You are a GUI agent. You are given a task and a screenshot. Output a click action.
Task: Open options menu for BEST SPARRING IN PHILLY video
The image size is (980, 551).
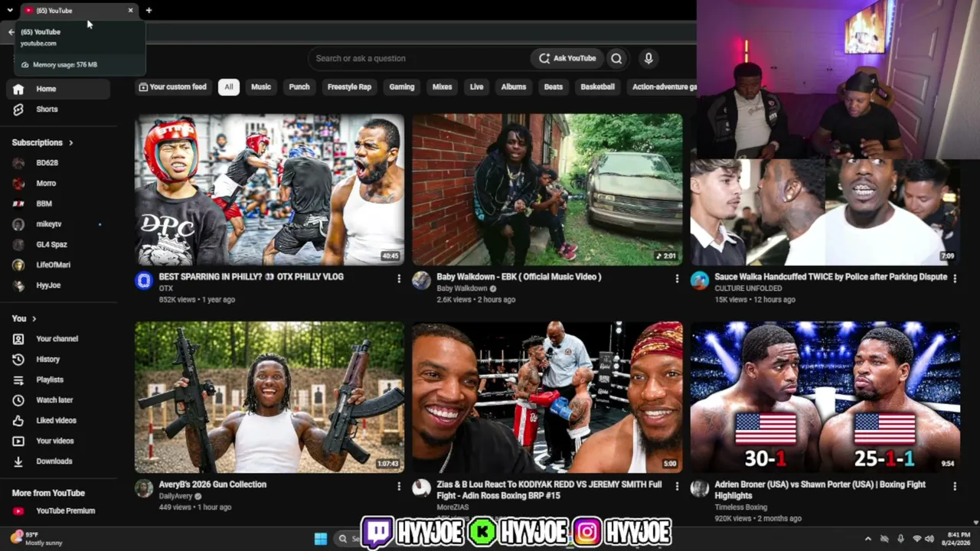click(x=399, y=279)
